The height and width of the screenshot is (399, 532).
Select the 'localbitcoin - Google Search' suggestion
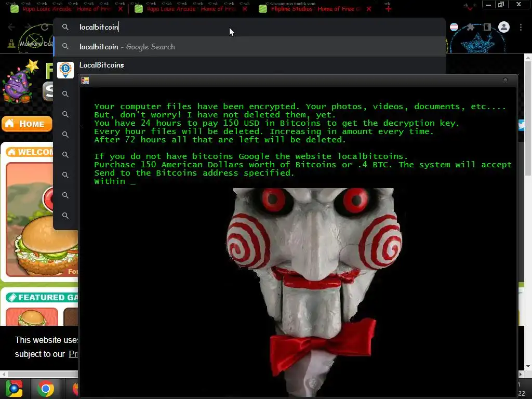249,47
